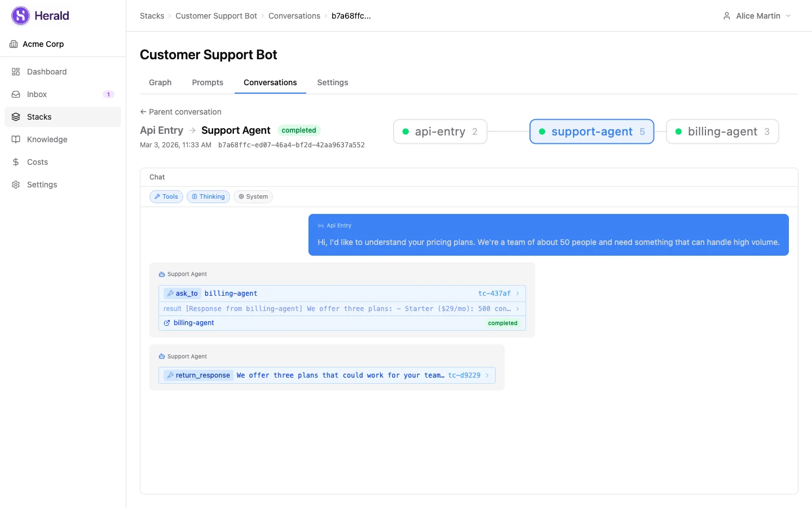Select the Stacks sidebar icon
Image resolution: width=812 pixels, height=508 pixels.
click(16, 117)
